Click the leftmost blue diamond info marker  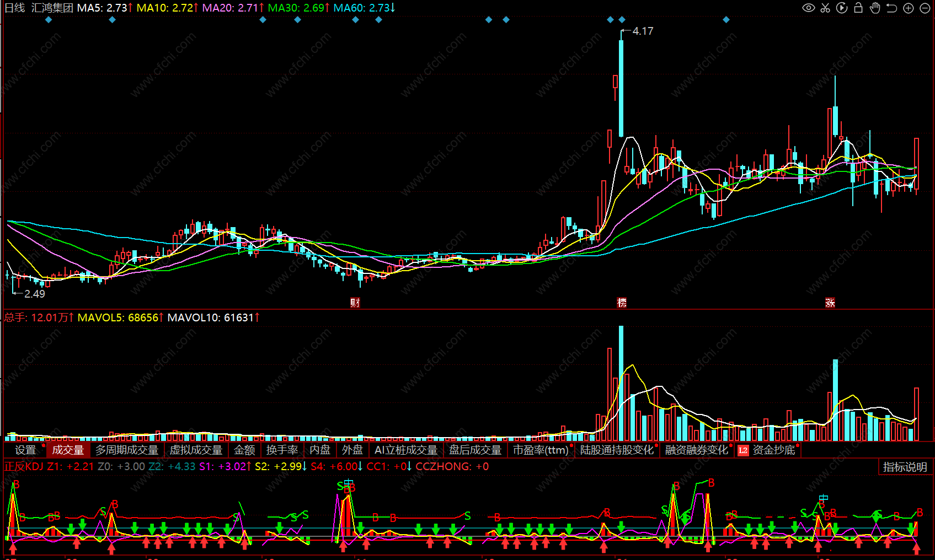49,20
